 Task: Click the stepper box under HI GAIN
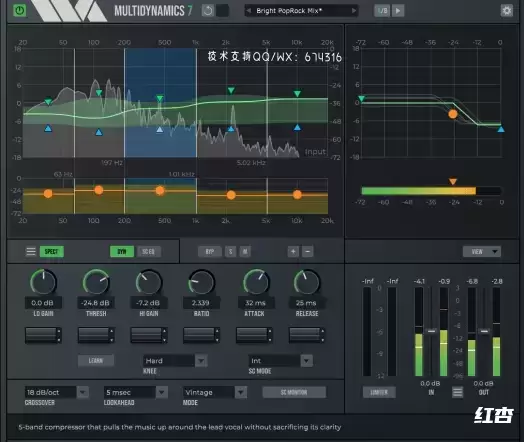pyautogui.click(x=149, y=335)
